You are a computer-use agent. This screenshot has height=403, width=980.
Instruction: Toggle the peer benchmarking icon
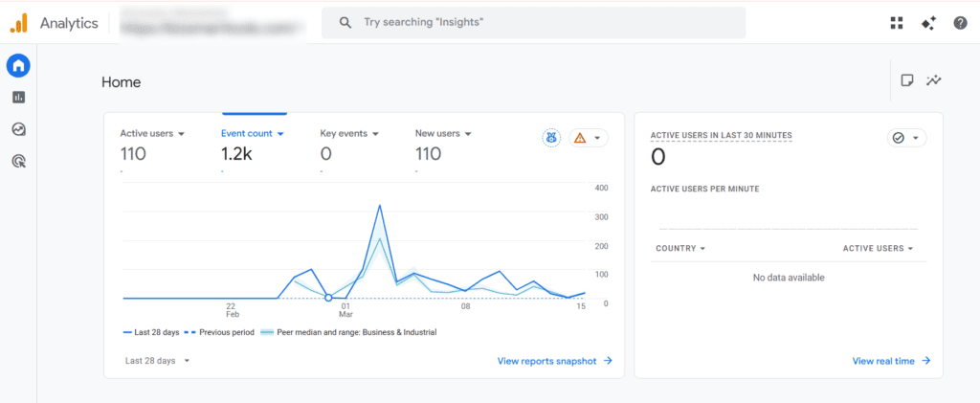pyautogui.click(x=550, y=138)
